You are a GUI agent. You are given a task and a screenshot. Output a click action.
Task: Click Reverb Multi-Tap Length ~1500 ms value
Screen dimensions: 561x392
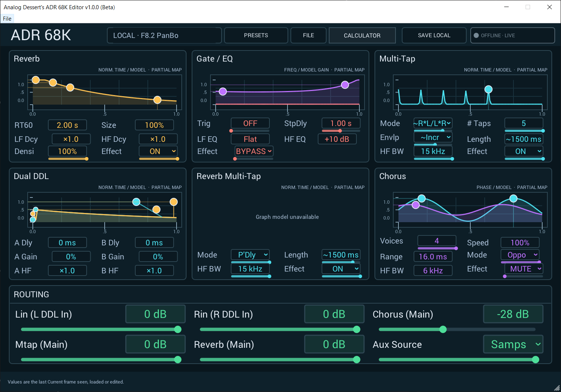click(x=341, y=255)
